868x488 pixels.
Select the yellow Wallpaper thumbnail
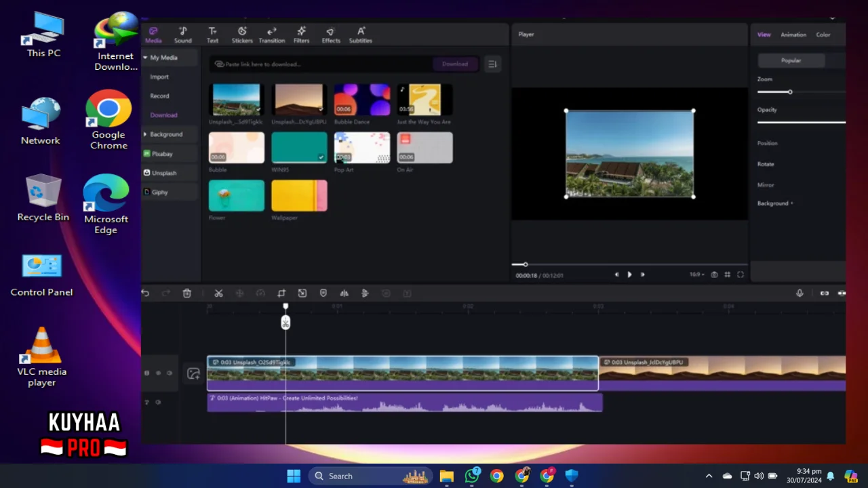tap(299, 196)
